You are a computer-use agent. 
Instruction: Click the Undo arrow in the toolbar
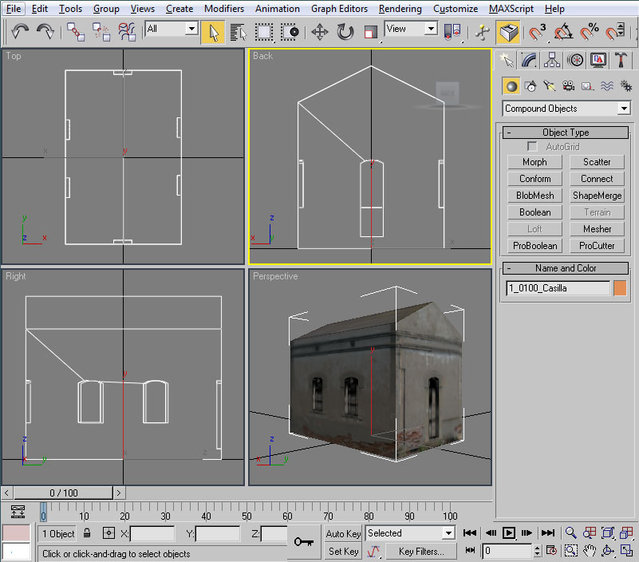[x=21, y=31]
